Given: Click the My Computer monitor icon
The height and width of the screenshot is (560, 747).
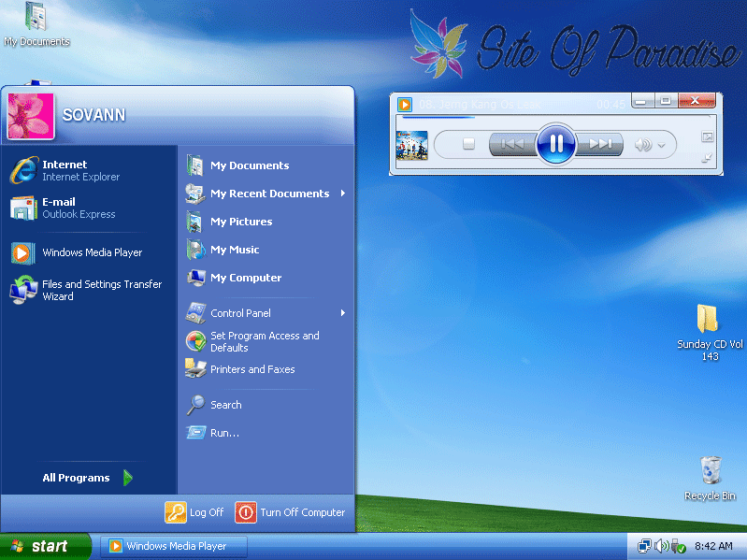Looking at the screenshot, I should click(x=195, y=278).
